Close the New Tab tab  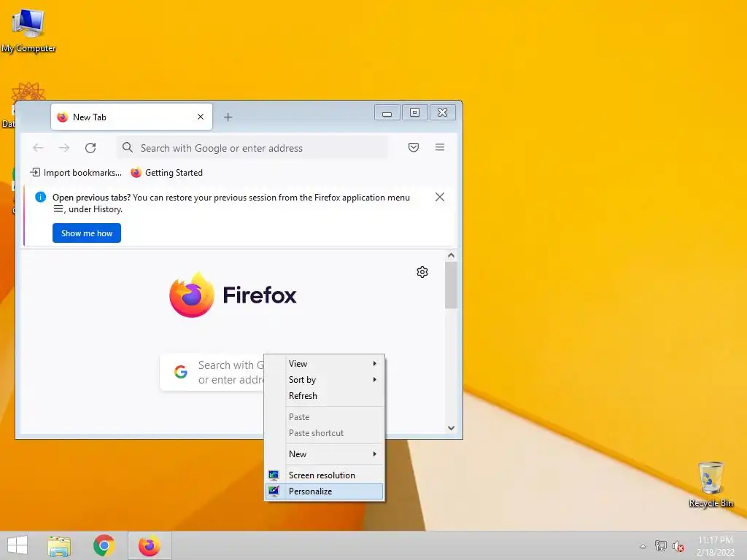pyautogui.click(x=201, y=117)
